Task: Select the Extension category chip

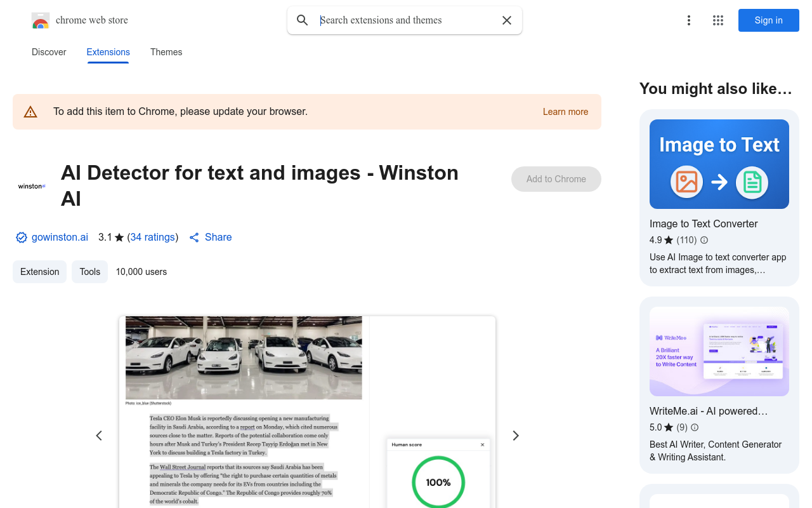Action: tap(39, 272)
